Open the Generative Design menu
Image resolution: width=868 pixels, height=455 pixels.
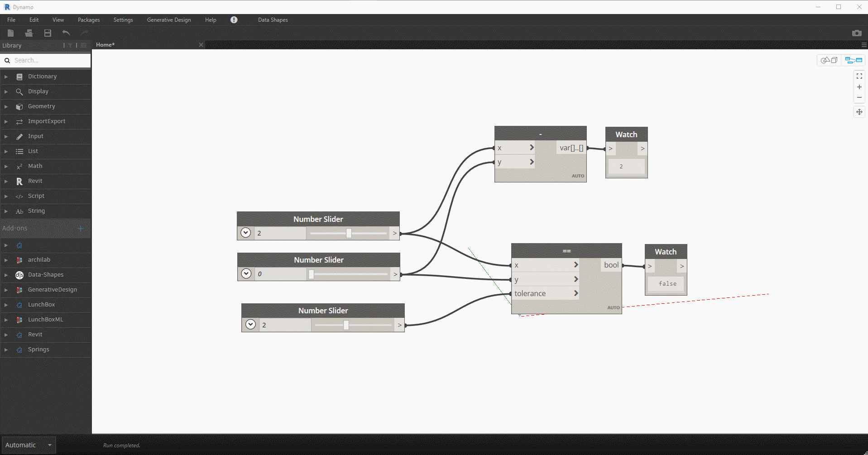(x=169, y=20)
